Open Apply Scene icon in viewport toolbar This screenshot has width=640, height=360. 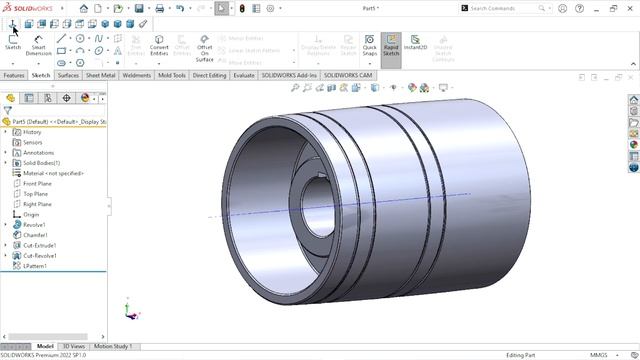[x=424, y=88]
